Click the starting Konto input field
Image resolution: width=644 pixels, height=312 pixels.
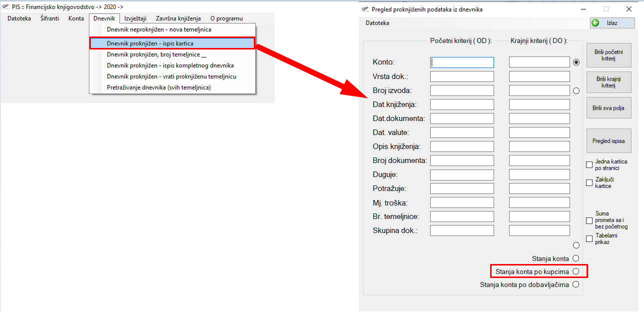point(462,62)
